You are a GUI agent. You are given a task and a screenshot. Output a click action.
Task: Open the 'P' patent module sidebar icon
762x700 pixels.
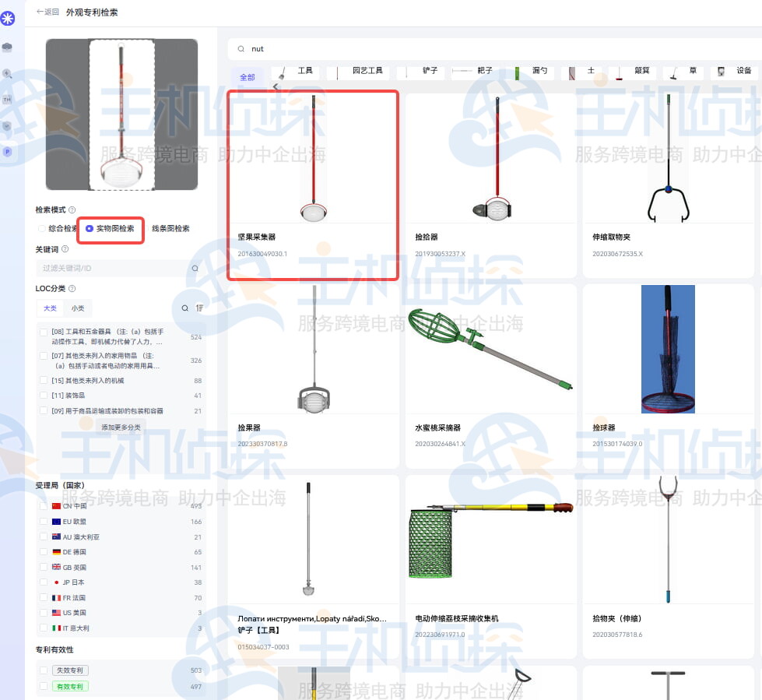pyautogui.click(x=8, y=152)
